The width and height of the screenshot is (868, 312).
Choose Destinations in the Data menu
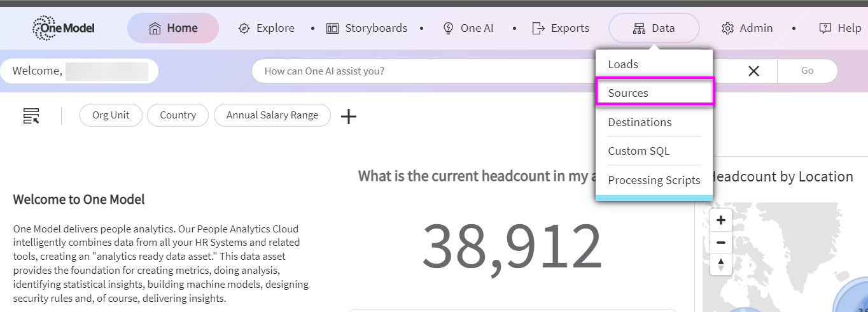640,122
